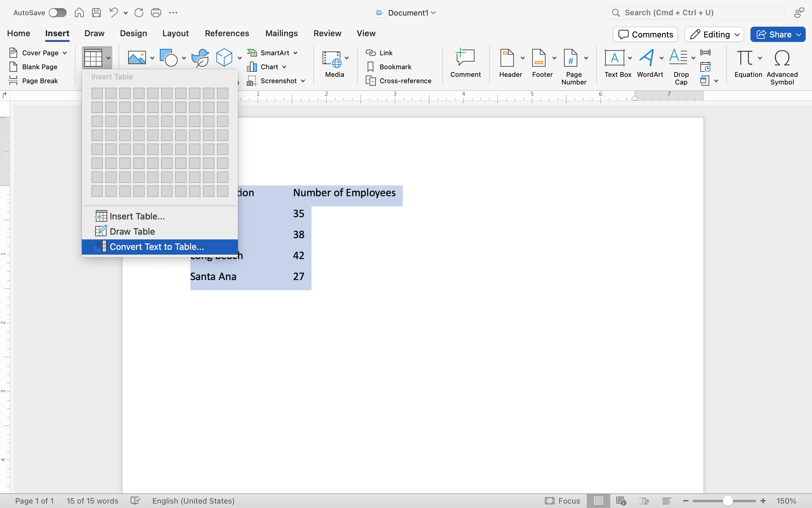Click the Shapes icon
Viewport: 812px width, 508px height.
168,58
